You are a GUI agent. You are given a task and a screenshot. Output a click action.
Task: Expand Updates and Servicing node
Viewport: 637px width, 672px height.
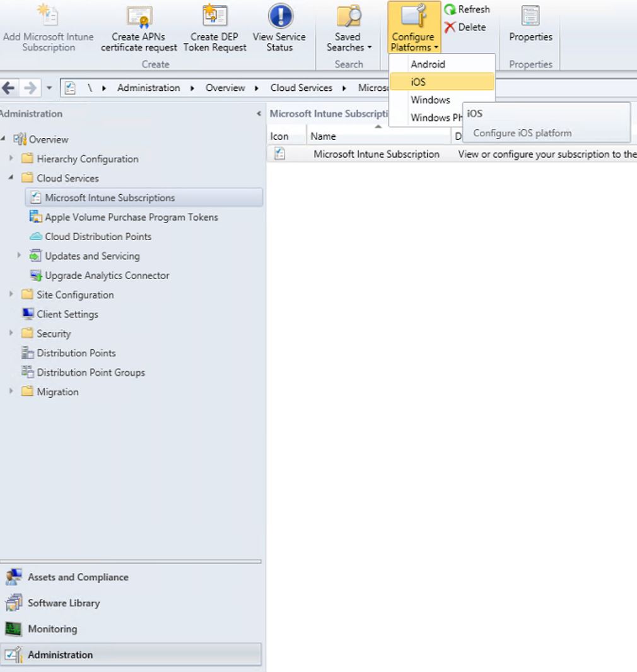20,255
